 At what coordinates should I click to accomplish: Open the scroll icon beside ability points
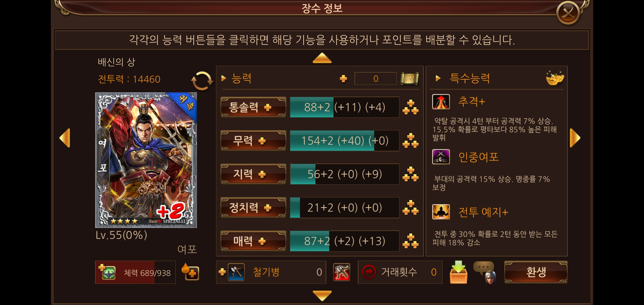coord(409,79)
